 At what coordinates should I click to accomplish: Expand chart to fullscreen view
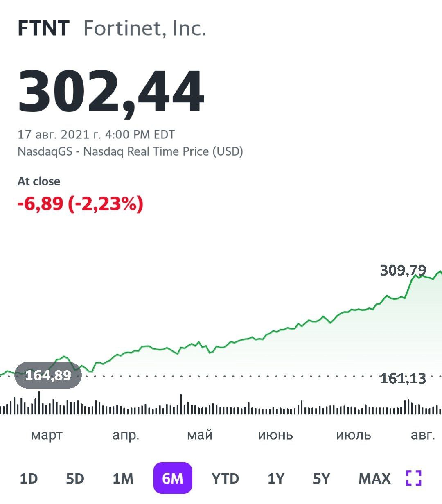413,478
